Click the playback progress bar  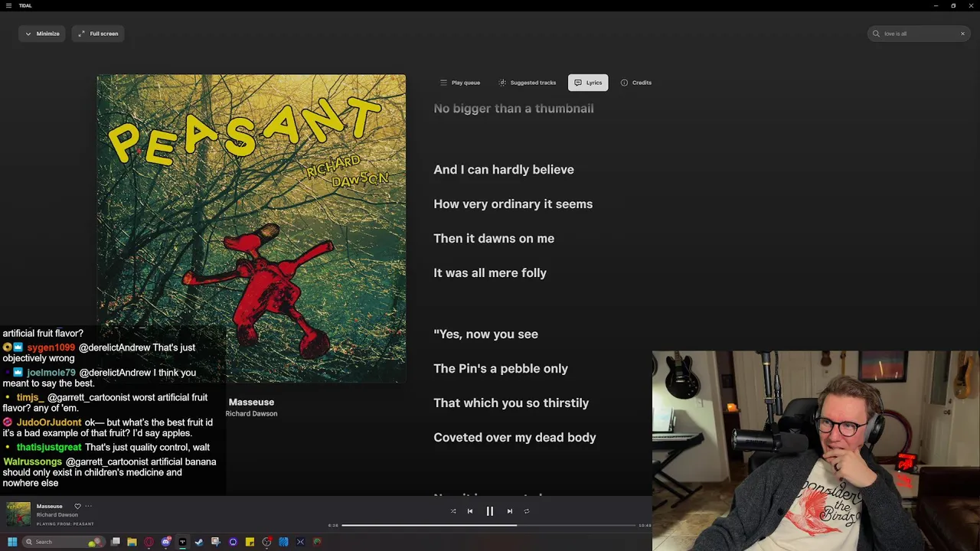point(488,525)
